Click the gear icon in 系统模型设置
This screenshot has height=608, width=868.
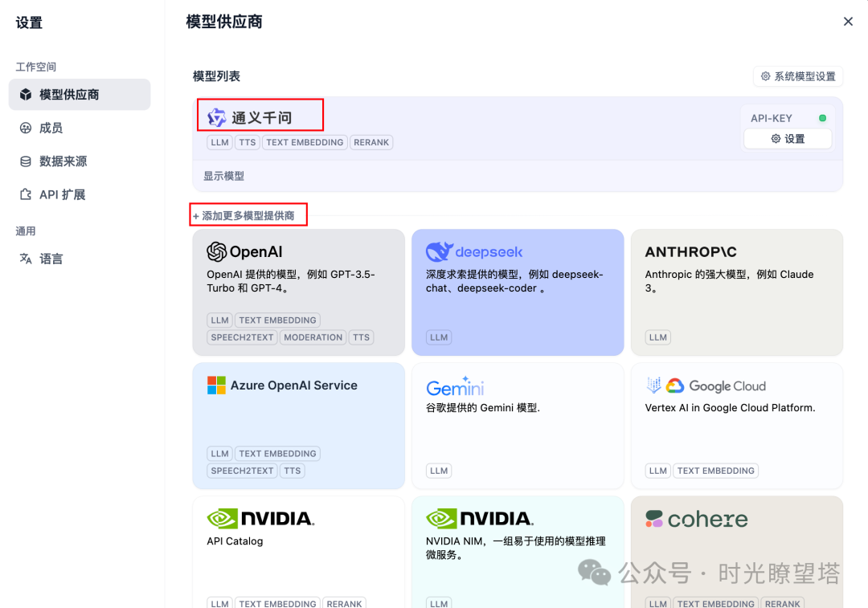click(766, 76)
